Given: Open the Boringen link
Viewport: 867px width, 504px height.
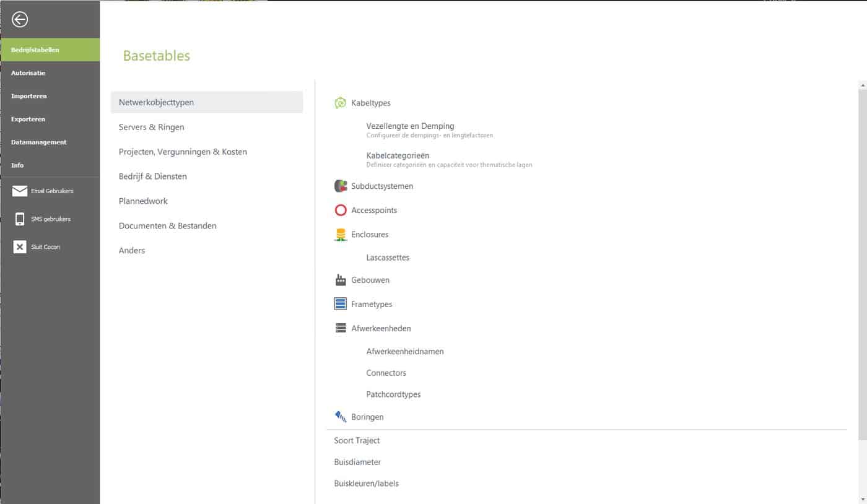Looking at the screenshot, I should click(x=367, y=417).
